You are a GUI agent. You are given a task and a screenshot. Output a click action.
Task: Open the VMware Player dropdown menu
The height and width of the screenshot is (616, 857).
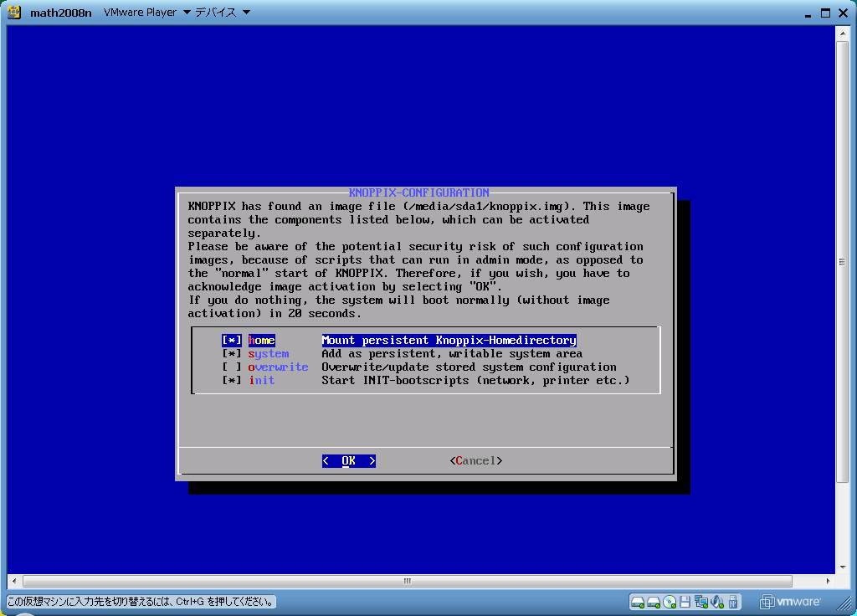tap(147, 12)
